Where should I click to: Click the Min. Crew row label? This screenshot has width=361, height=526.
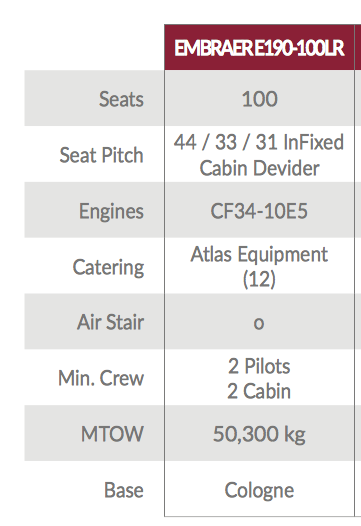[101, 378]
